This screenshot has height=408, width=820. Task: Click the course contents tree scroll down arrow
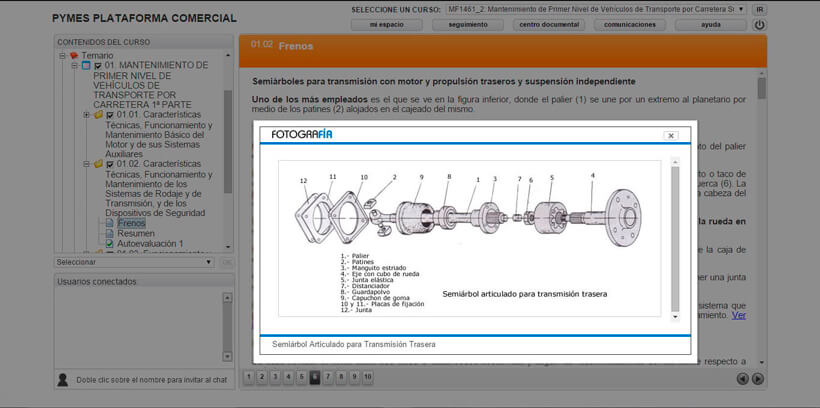point(227,246)
